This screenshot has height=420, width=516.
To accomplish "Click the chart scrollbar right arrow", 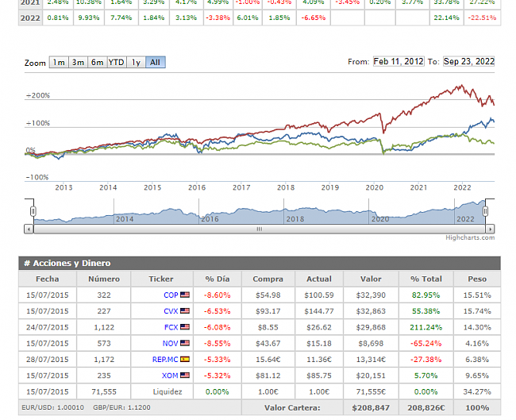I will tap(490, 229).
